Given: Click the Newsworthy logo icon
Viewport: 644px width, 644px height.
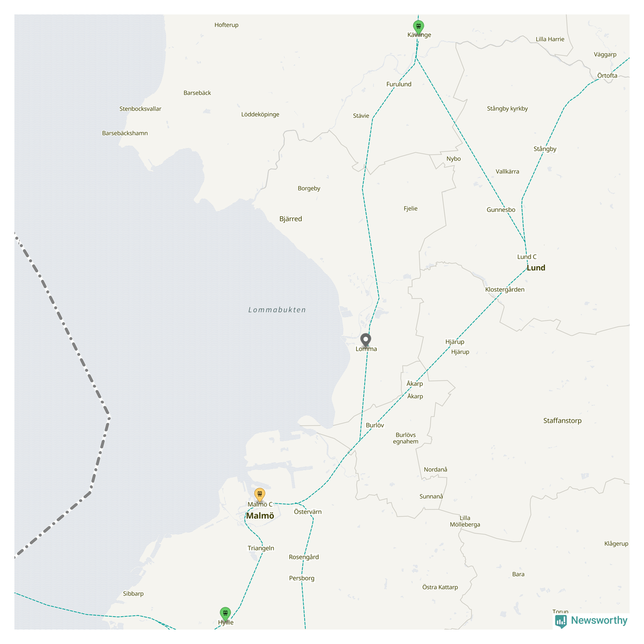Looking at the screenshot, I should 561,621.
